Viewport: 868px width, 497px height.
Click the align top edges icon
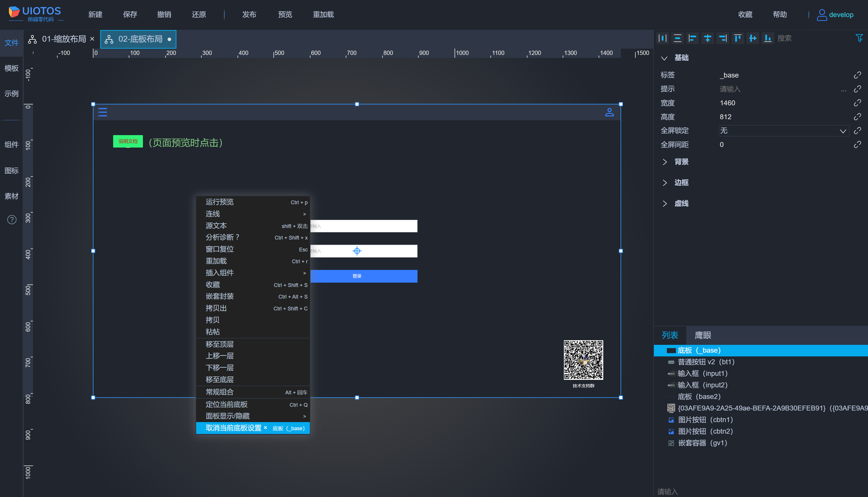[x=738, y=38]
